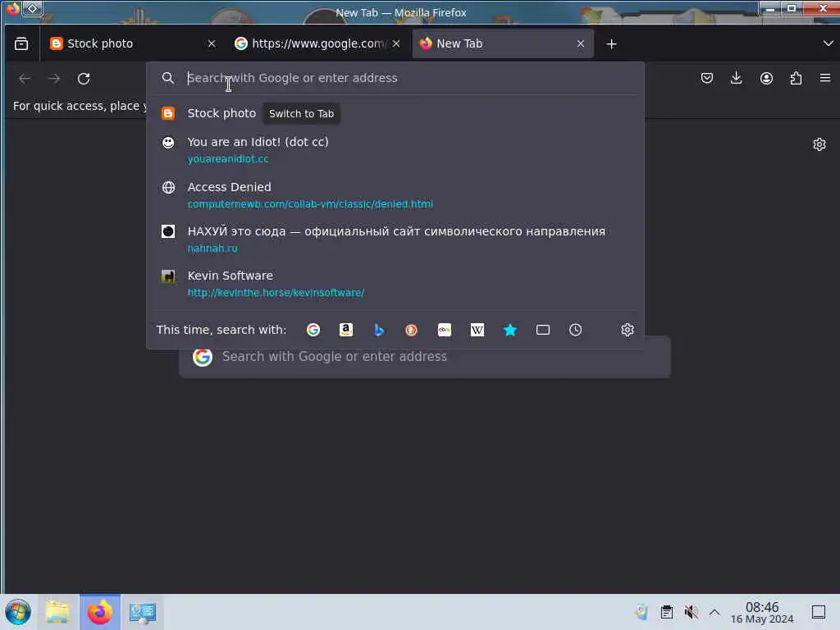The height and width of the screenshot is (630, 840).
Task: Open the Firefox View button
Action: (x=21, y=43)
